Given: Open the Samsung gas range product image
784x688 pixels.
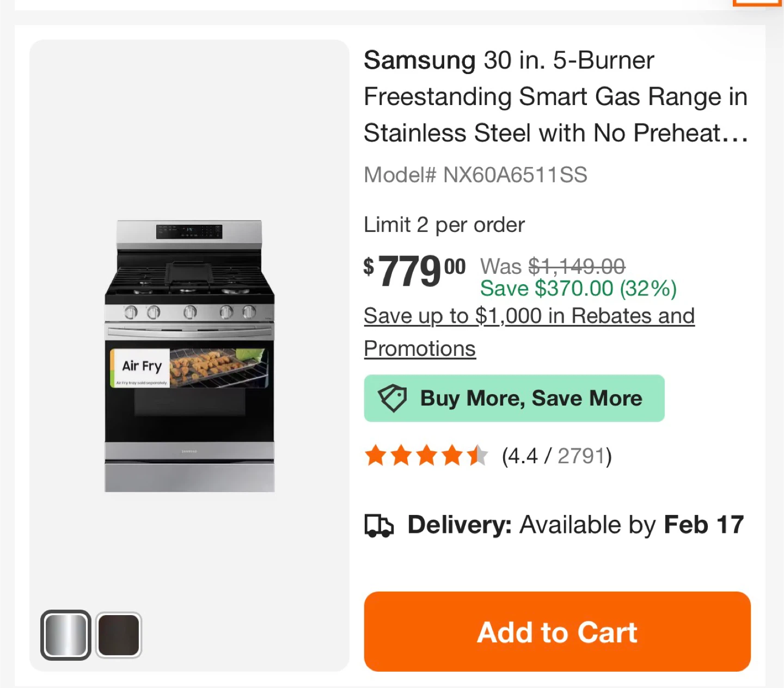Looking at the screenshot, I should 189,356.
